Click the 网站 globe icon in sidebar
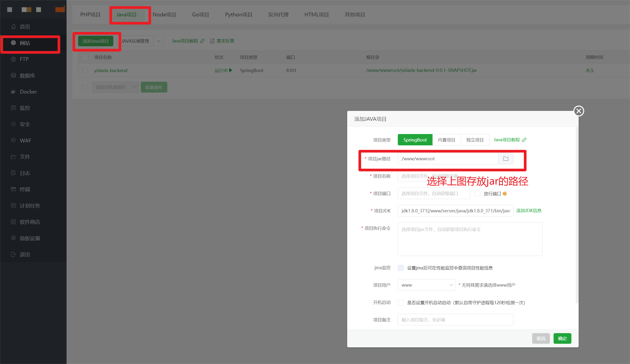630x364 pixels. click(x=14, y=43)
